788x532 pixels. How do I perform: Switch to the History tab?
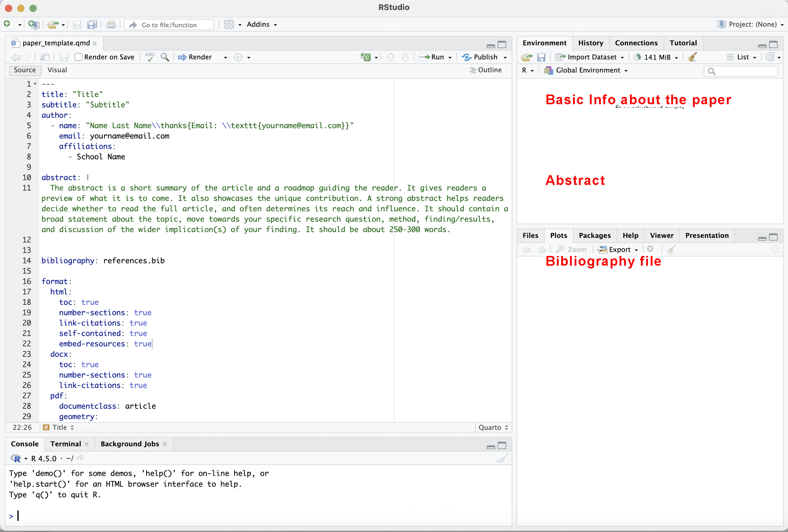[x=590, y=43]
